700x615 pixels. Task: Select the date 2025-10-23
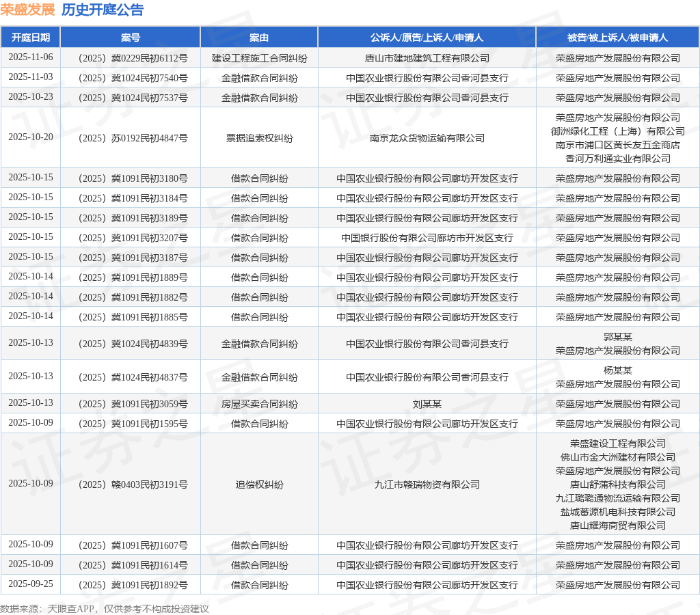click(x=30, y=97)
